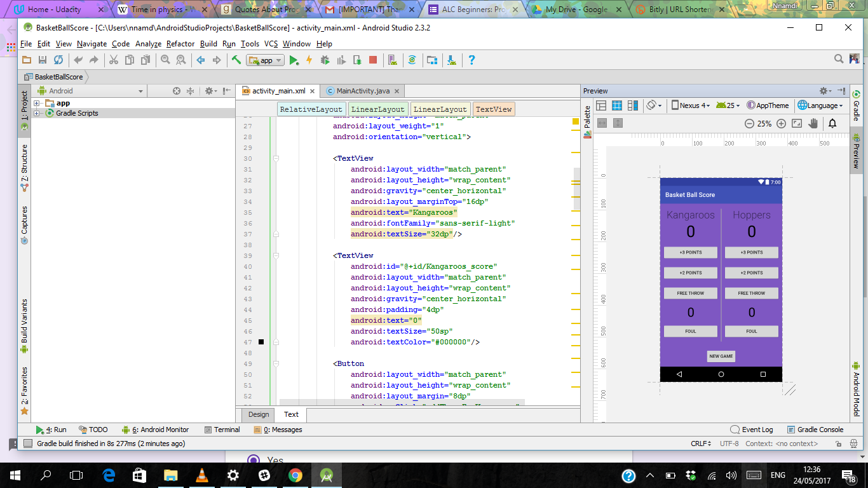Expand the Gradle Scripts tree node

pyautogui.click(x=37, y=113)
